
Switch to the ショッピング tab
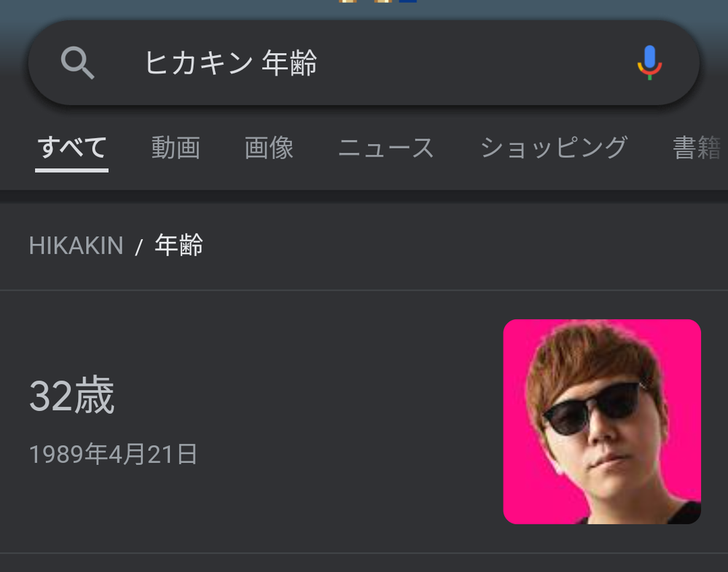coord(554,148)
